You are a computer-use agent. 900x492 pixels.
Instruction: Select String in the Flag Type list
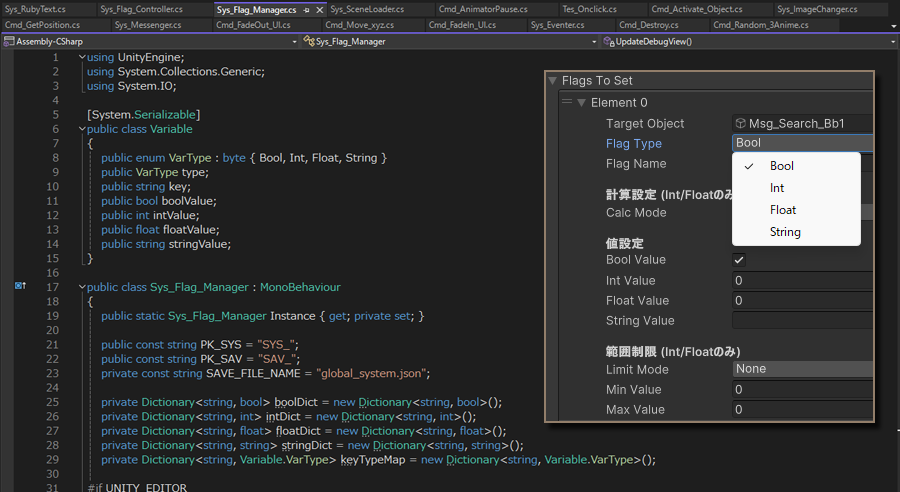click(x=785, y=232)
